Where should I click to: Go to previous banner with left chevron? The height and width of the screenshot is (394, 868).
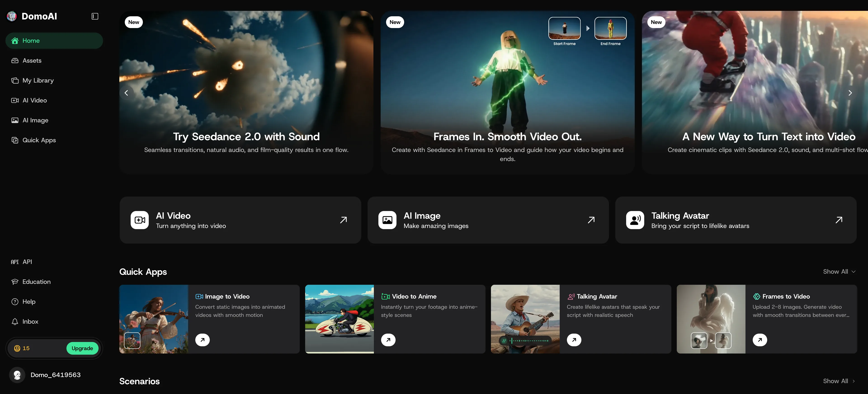pyautogui.click(x=126, y=93)
